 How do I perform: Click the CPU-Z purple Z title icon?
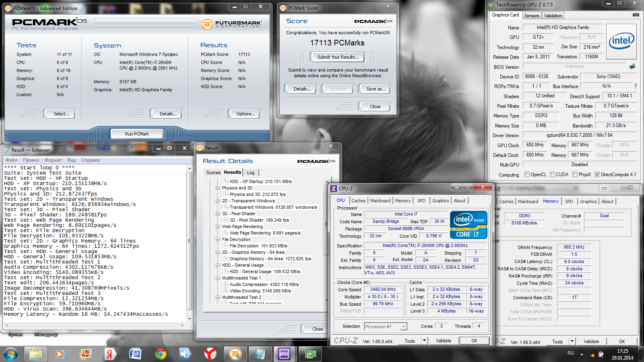334,188
